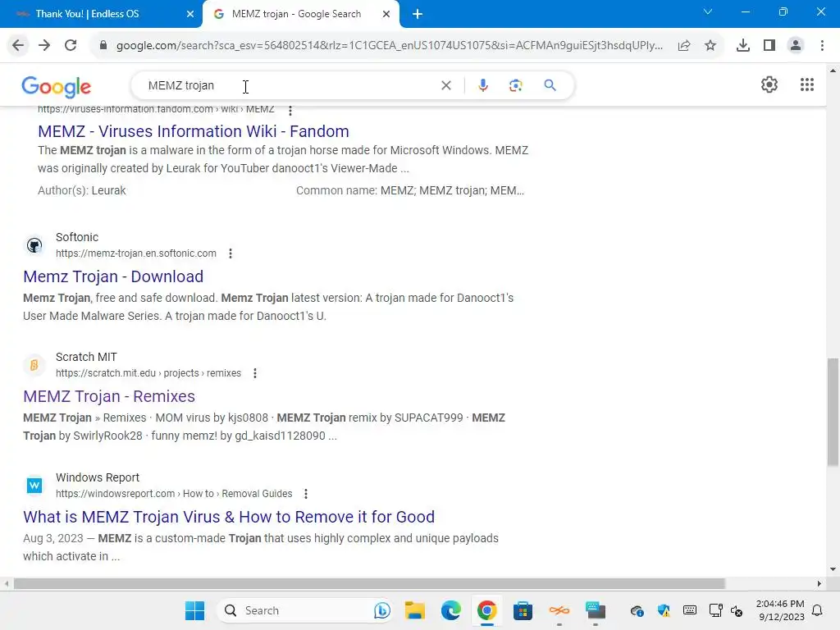Viewport: 840px width, 630px height.
Task: Expand the tab search dropdown
Action: (708, 11)
